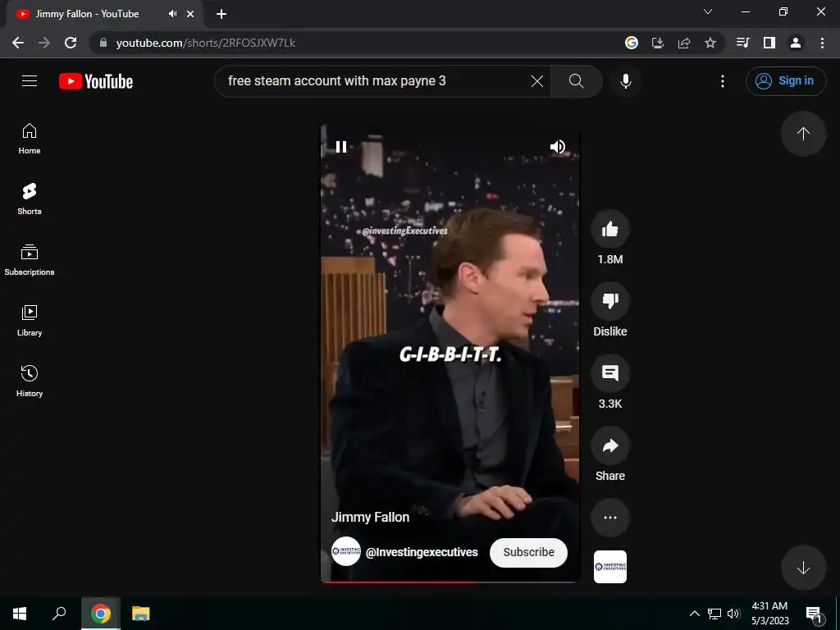Open Windows Start menu
Screen dimensions: 840x630
click(20, 614)
